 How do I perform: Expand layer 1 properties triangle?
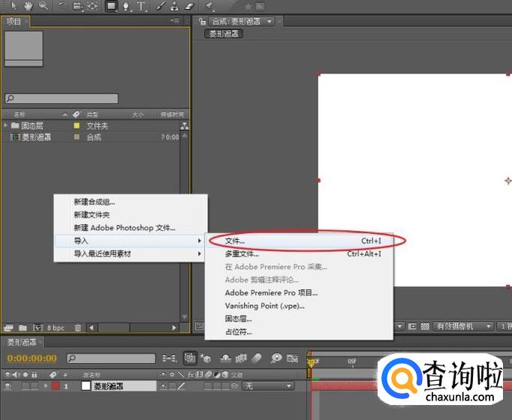[46, 385]
